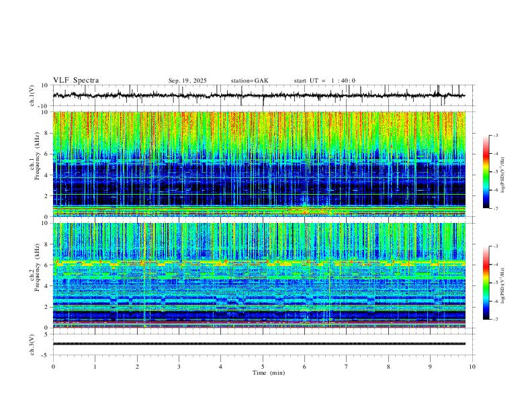Click the "start UT = 1:40:0" label
The height and width of the screenshot is (411, 532).
pyautogui.click(x=324, y=81)
